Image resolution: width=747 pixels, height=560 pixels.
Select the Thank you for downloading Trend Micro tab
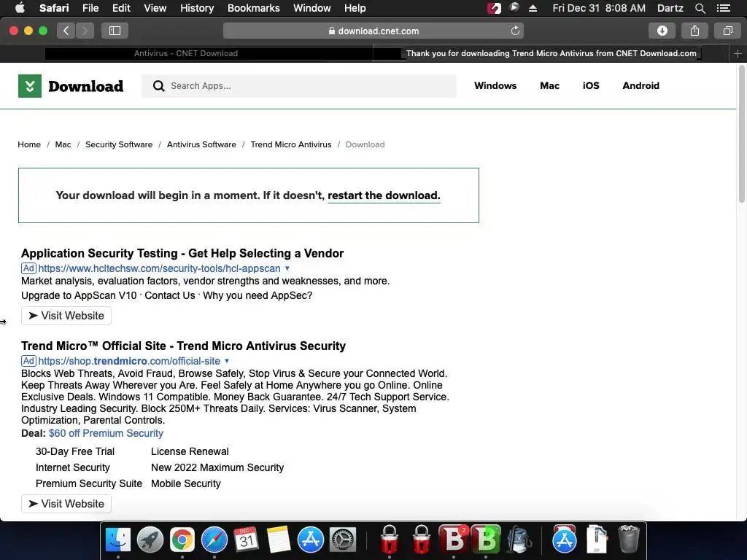coord(551,53)
